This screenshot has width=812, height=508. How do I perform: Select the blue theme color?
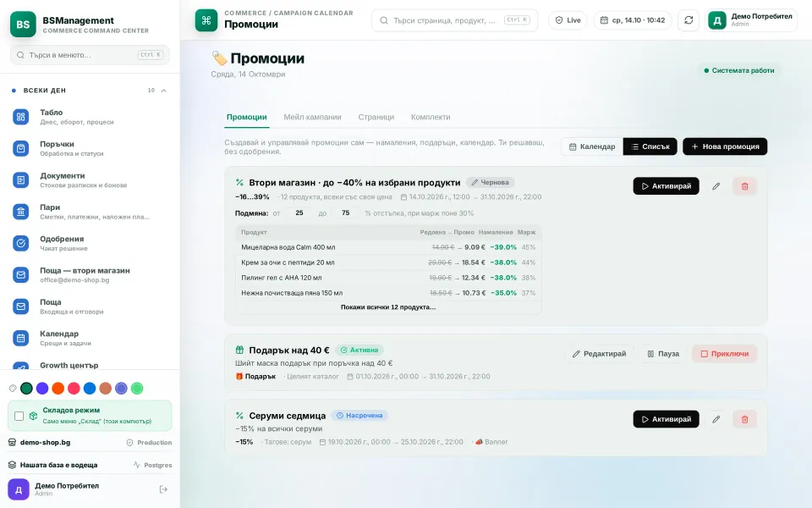(90, 389)
